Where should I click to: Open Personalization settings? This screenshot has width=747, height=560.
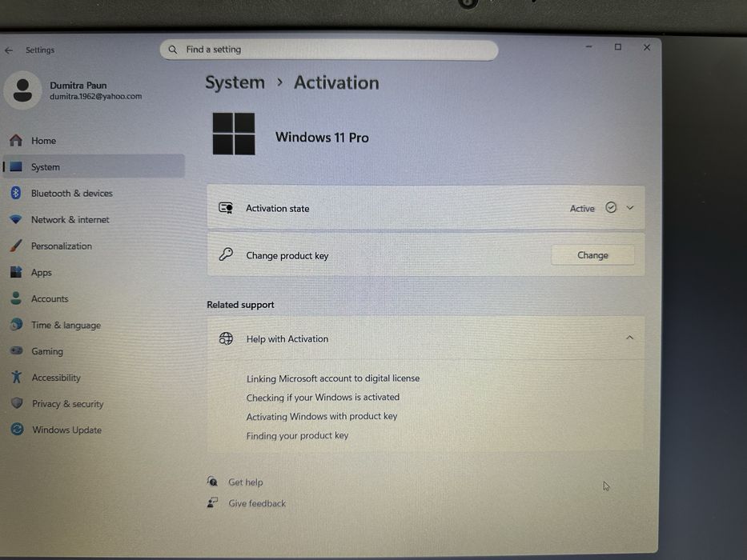[x=94, y=246]
